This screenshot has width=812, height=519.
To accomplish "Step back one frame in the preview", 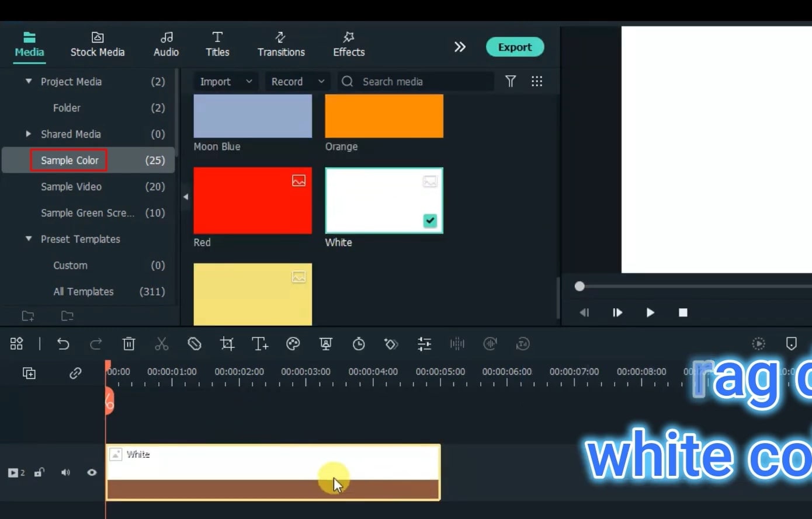I will [x=584, y=312].
